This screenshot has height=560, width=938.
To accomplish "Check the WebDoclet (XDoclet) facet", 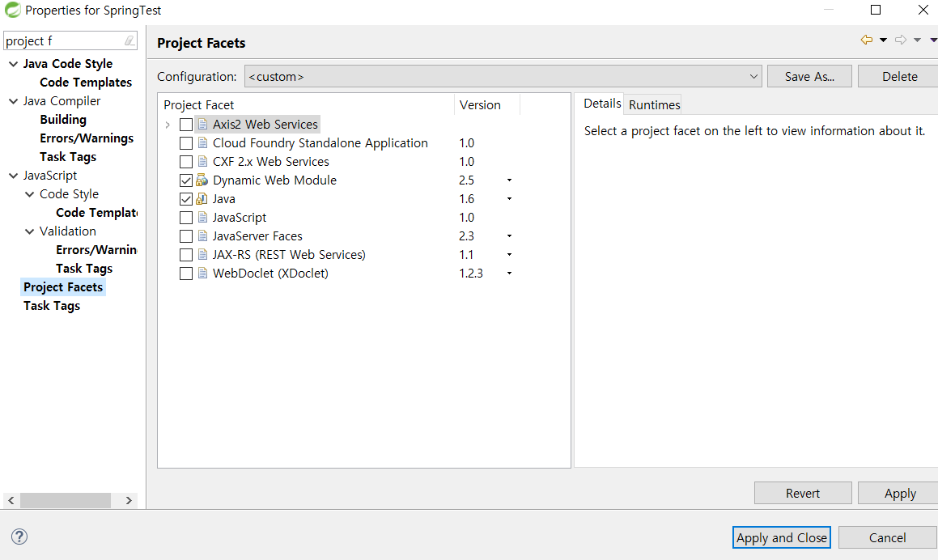I will pyautogui.click(x=186, y=273).
